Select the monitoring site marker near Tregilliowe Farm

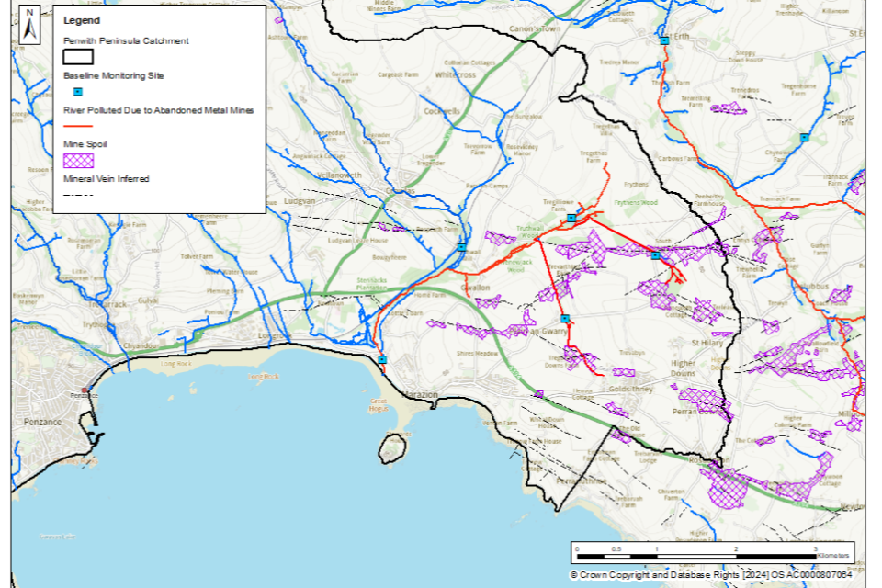(571, 218)
